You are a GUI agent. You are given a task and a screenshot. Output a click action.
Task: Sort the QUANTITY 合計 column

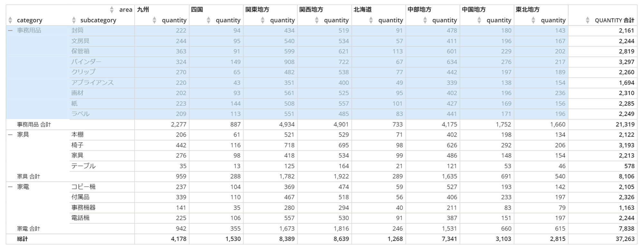point(587,20)
